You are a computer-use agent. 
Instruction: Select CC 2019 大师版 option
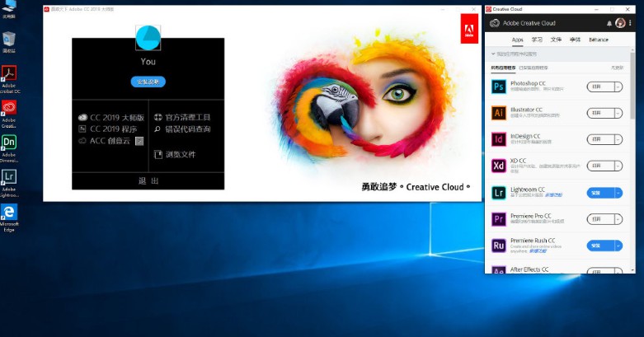111,117
